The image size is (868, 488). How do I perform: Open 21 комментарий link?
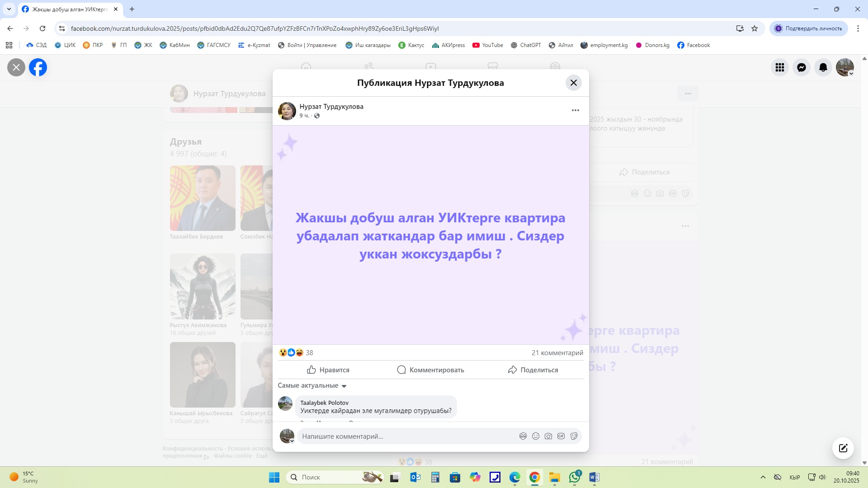click(x=557, y=352)
